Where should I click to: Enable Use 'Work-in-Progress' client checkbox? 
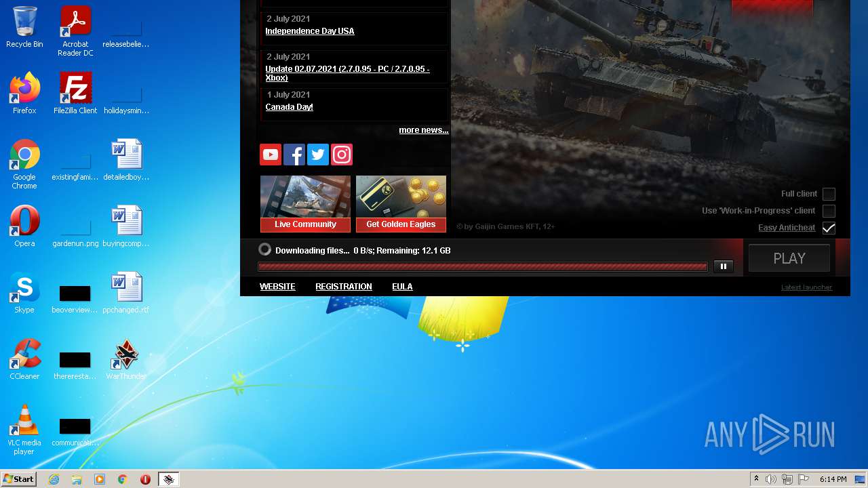coord(829,211)
